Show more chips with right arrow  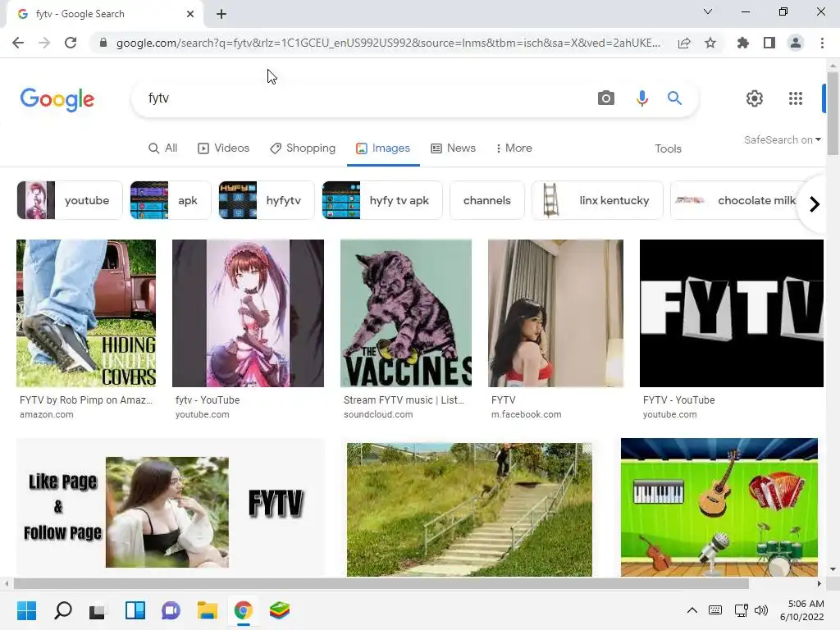point(815,204)
